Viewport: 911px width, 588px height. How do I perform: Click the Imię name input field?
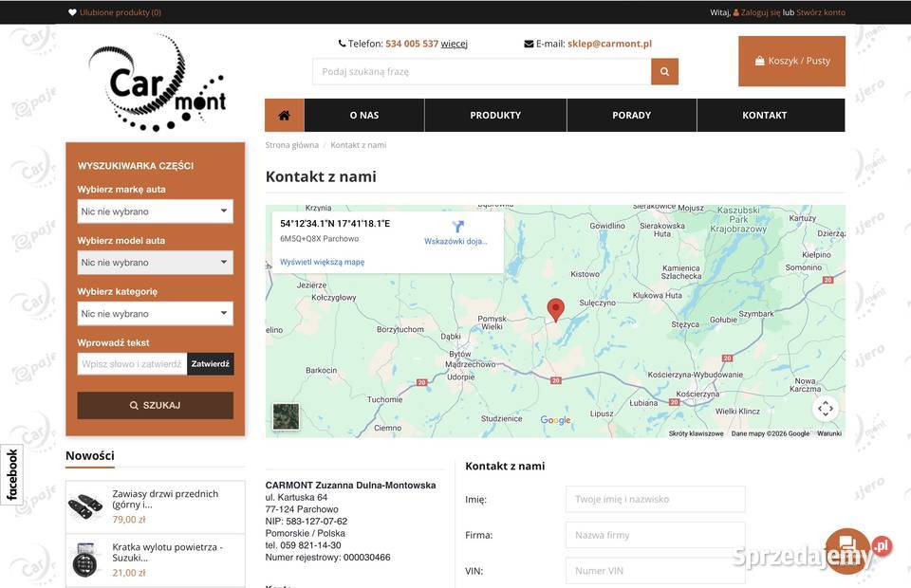click(655, 499)
